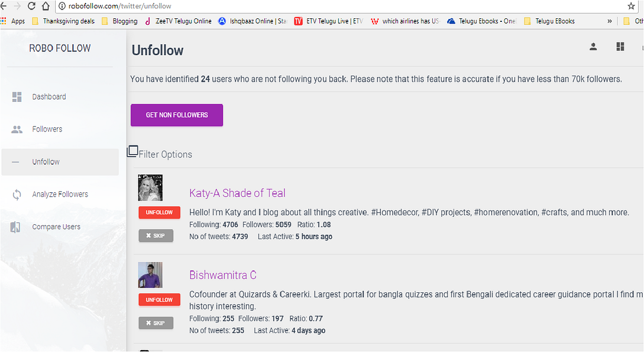Toggle the Filter Options checkbox
The image size is (644, 355).
coord(132,151)
